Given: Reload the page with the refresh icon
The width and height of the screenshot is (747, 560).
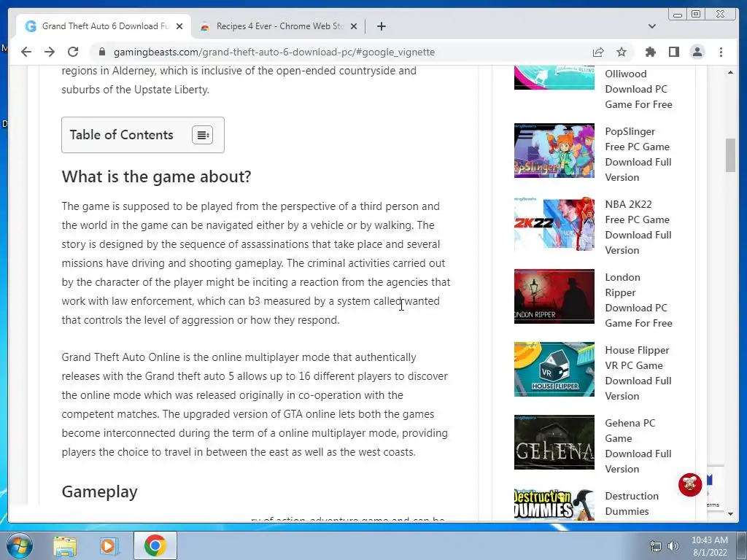Looking at the screenshot, I should click(x=73, y=52).
